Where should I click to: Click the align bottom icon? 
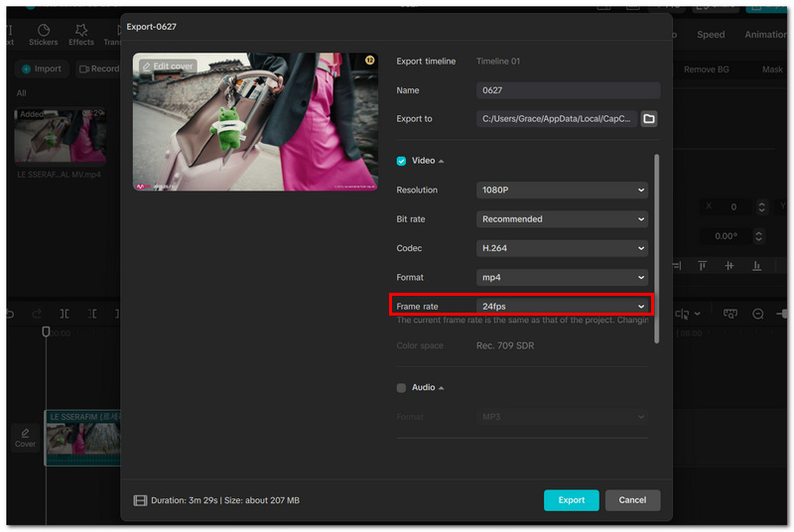point(756,266)
